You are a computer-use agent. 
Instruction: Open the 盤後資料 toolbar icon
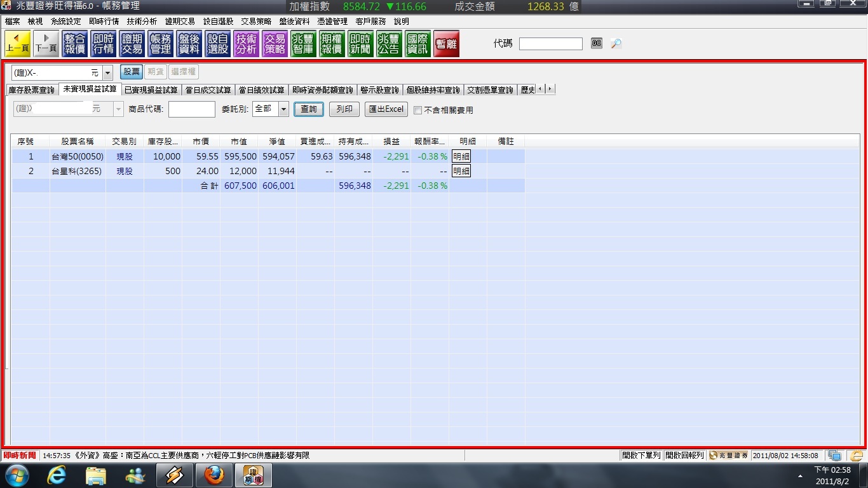coord(189,44)
